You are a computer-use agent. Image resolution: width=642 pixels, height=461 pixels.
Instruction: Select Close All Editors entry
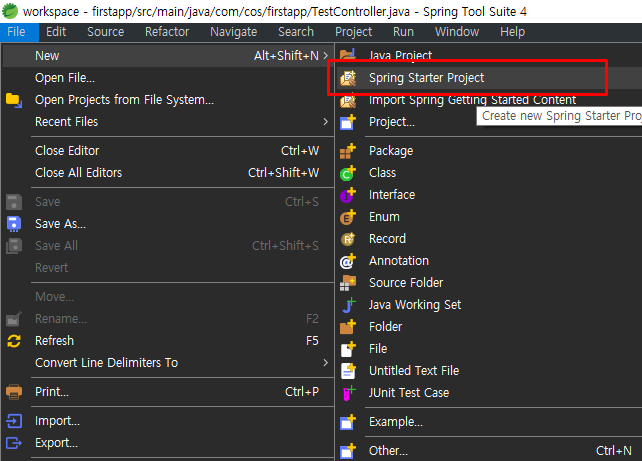point(168,173)
